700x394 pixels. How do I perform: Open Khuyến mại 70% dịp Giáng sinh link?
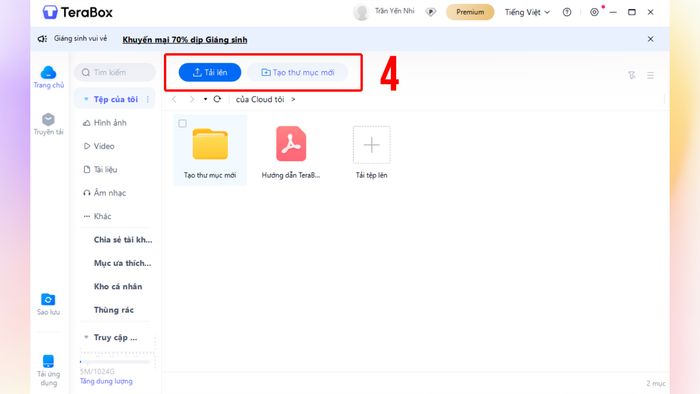click(x=185, y=40)
